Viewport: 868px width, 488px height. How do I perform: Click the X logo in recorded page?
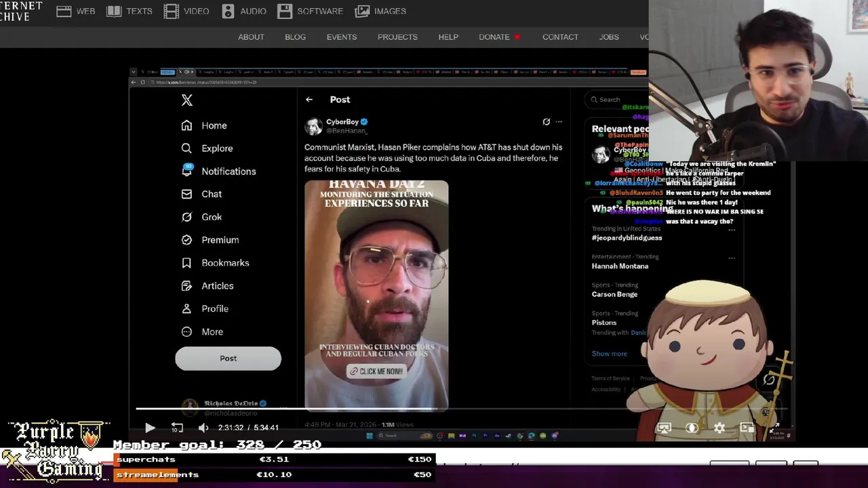(x=187, y=100)
